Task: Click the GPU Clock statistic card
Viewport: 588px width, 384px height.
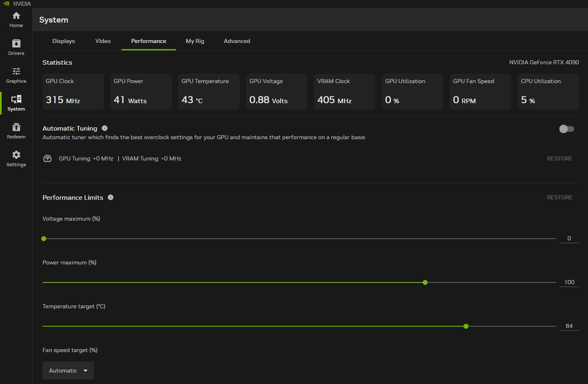Action: pyautogui.click(x=73, y=92)
